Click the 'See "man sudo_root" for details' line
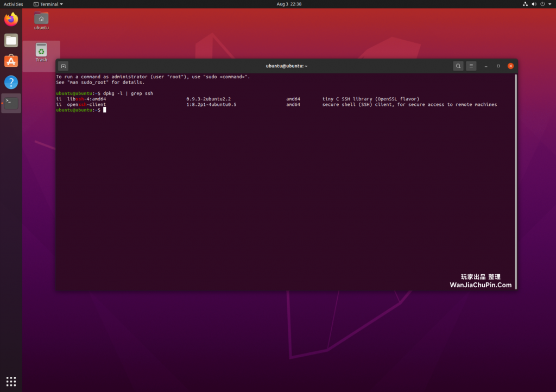 tap(100, 82)
